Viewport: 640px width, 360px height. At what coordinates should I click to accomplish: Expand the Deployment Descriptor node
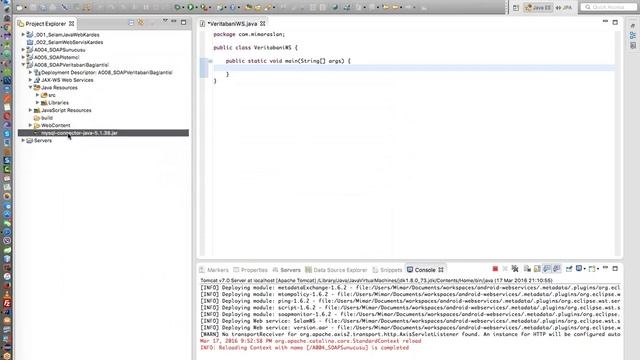point(30,72)
